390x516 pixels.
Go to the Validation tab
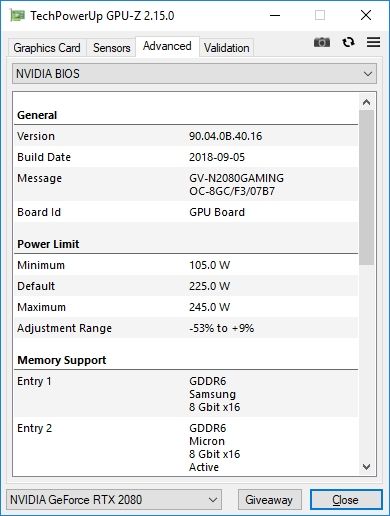(227, 48)
